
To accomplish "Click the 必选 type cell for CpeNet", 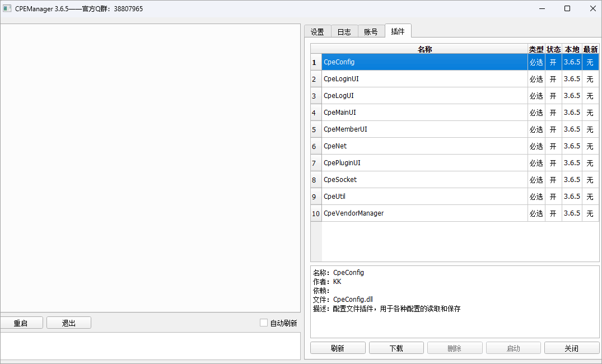I will coord(536,146).
